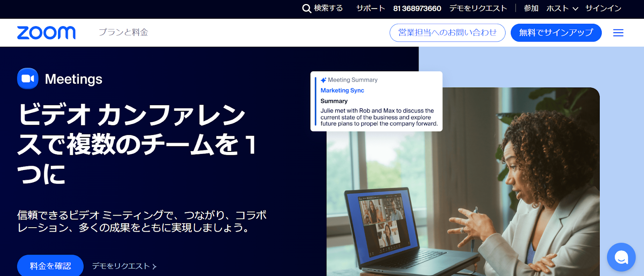
Task: Click サインイン link
Action: [603, 8]
